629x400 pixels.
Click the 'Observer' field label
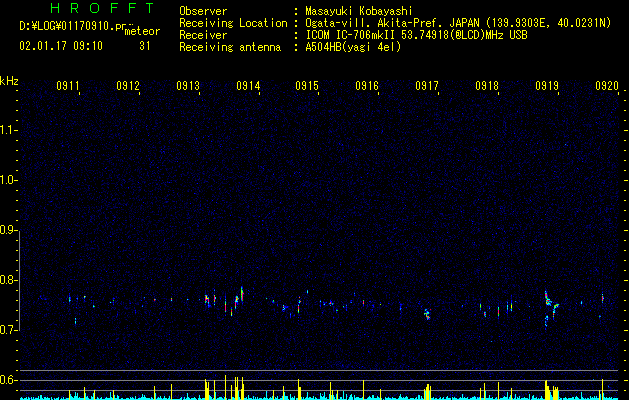point(203,11)
